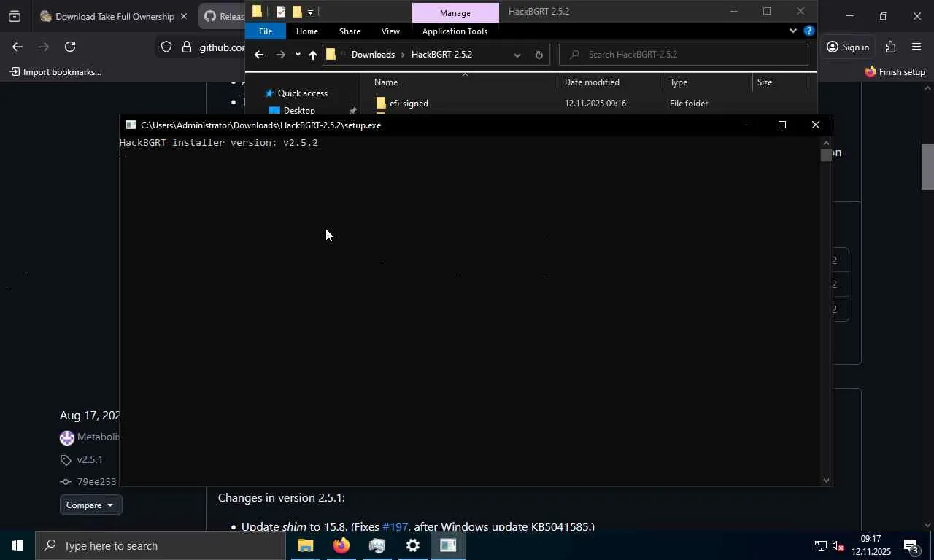Open the Firefox extensions puzzle icon

point(890,47)
